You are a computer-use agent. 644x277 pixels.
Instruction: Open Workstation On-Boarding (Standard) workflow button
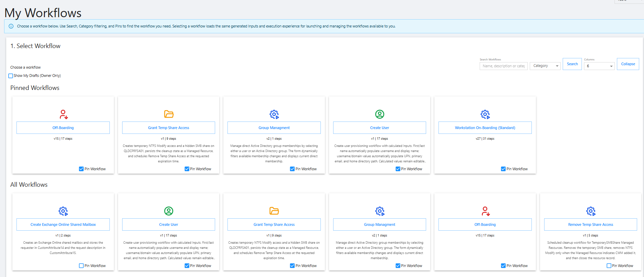tap(485, 128)
